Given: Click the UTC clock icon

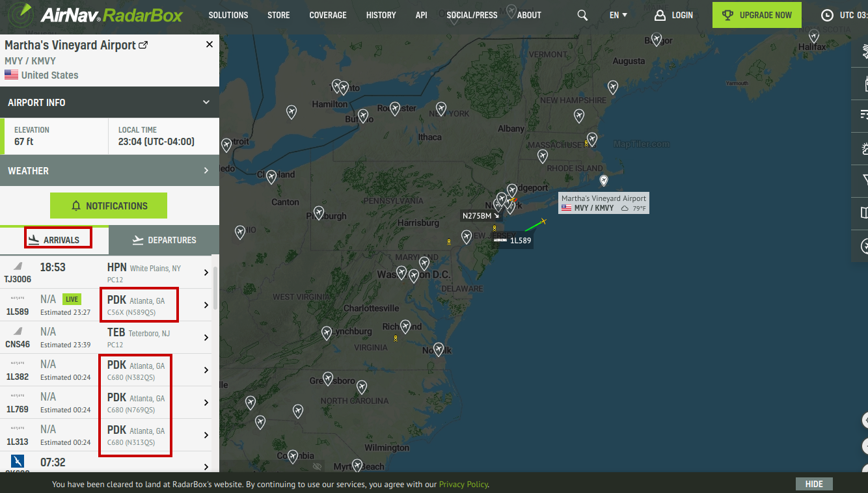Looking at the screenshot, I should tap(827, 15).
